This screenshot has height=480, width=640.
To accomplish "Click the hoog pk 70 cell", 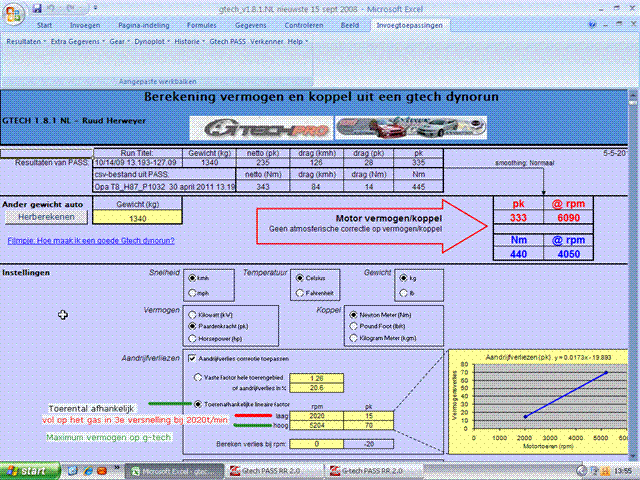I will (369, 425).
